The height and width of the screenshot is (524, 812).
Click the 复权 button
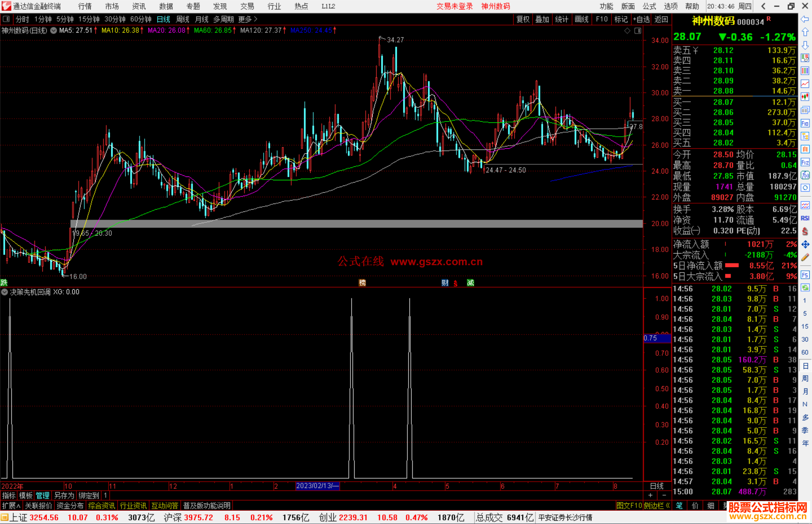523,19
